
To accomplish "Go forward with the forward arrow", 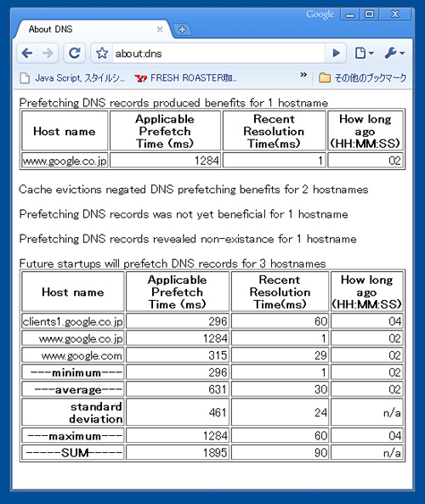I will click(x=48, y=53).
